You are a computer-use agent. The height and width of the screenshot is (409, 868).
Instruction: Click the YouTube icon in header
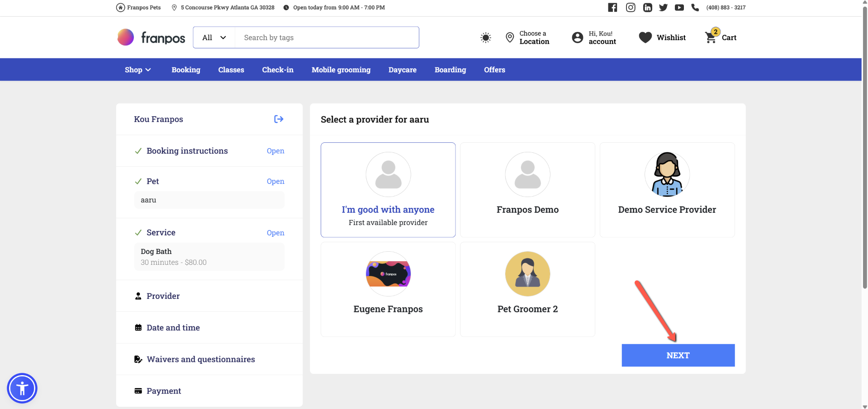click(x=679, y=7)
